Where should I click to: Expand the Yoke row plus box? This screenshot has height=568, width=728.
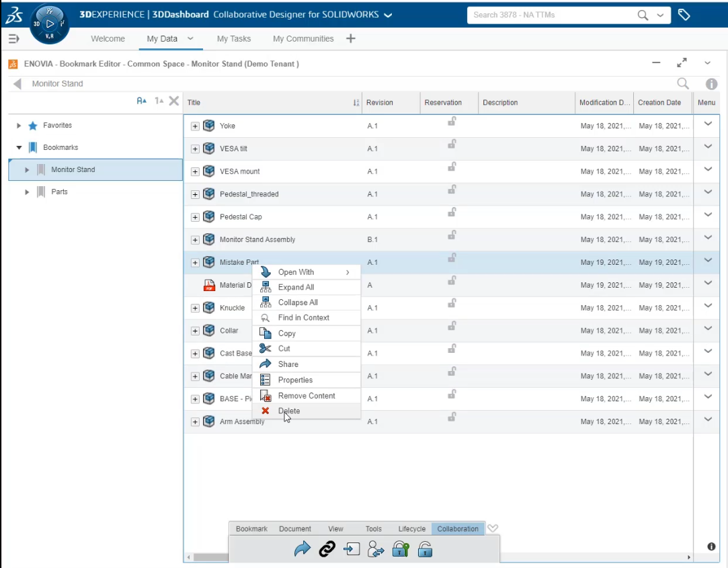tap(195, 126)
